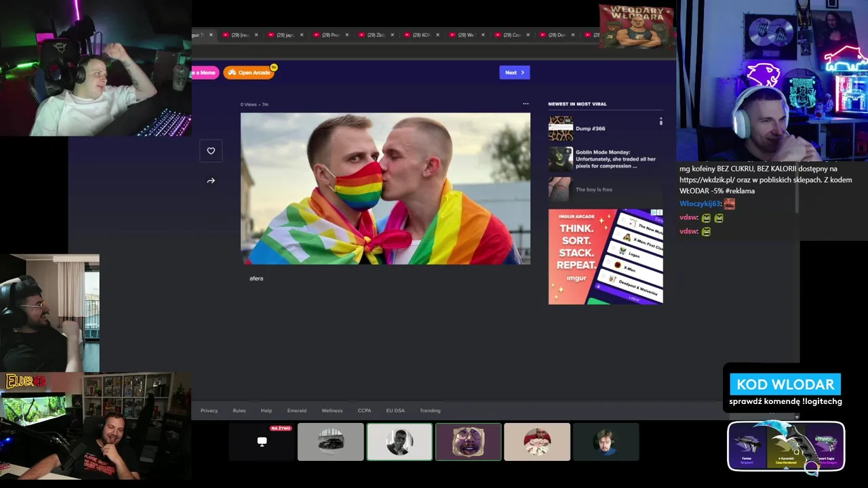
Task: Click the Wloczykij63 username in chat
Action: point(700,203)
